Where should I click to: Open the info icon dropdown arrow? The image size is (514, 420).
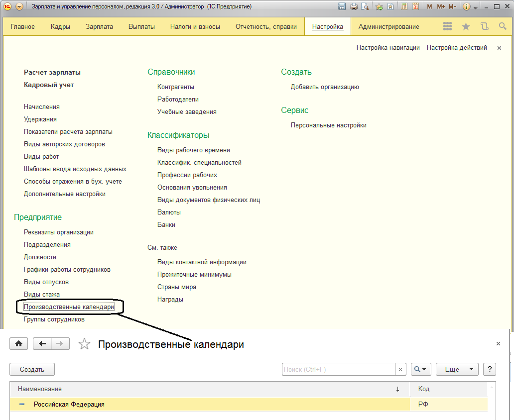click(x=476, y=8)
